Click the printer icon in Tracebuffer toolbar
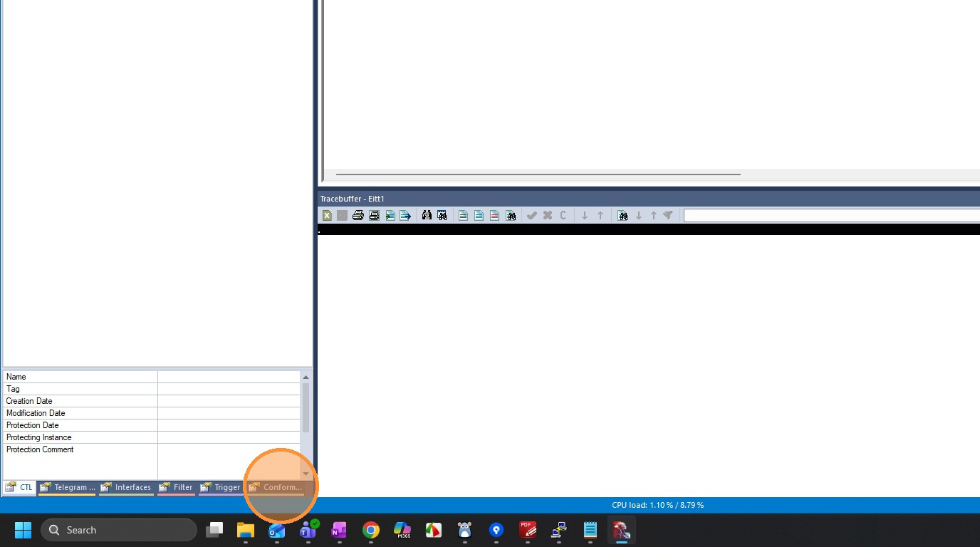Viewport: 980px width, 547px height. pyautogui.click(x=358, y=215)
